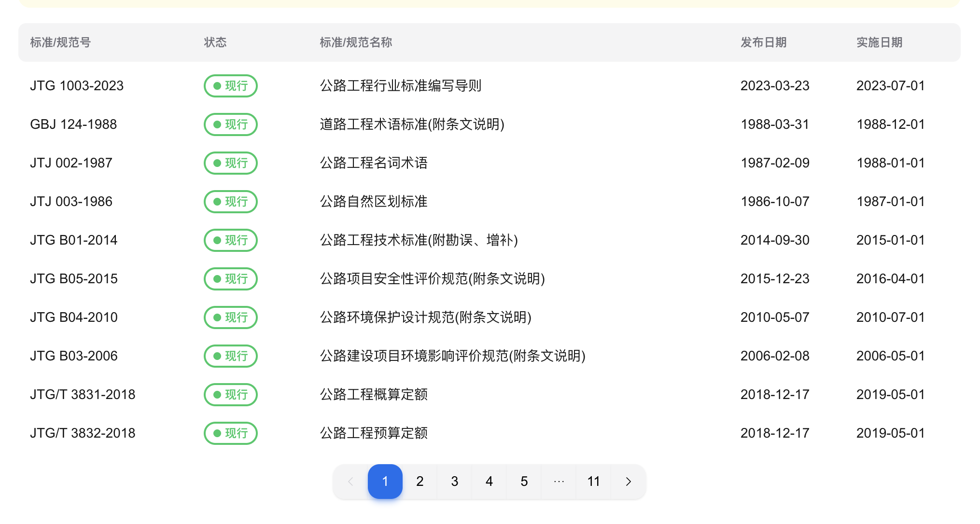This screenshot has height=524, width=980.
Task: Click 现行 badge in JTJ 003-1986 row
Action: tap(230, 202)
